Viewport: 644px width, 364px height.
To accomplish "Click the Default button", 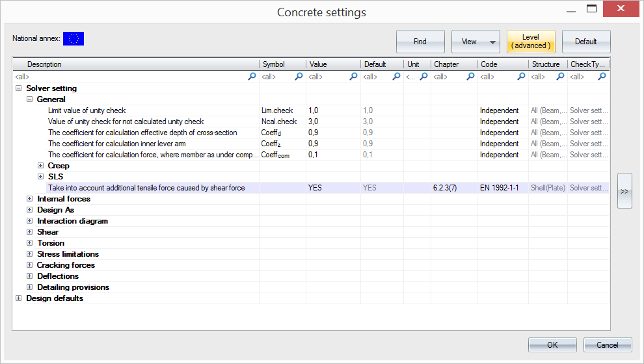I will click(x=585, y=42).
